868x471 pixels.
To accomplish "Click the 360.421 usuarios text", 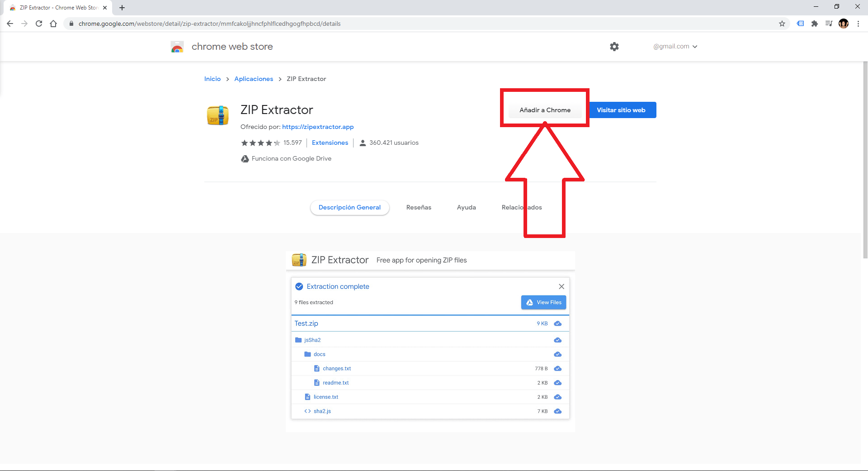I will [394, 143].
